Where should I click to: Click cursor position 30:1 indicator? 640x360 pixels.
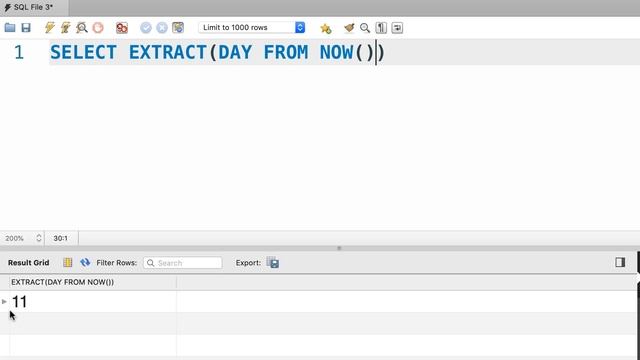[x=60, y=238]
